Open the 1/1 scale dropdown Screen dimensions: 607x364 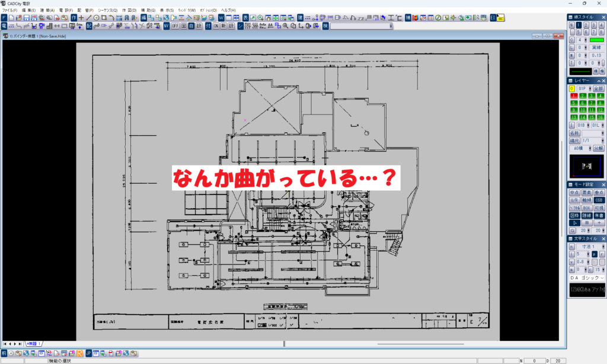593,141
